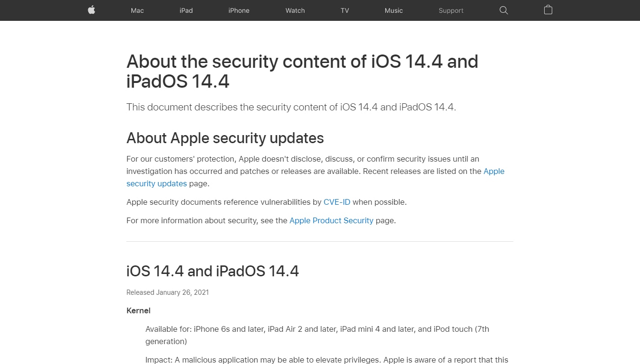Viewport: 640px width, 364px height.
Task: Click the Released January 26, 2021 text
Action: click(x=167, y=292)
